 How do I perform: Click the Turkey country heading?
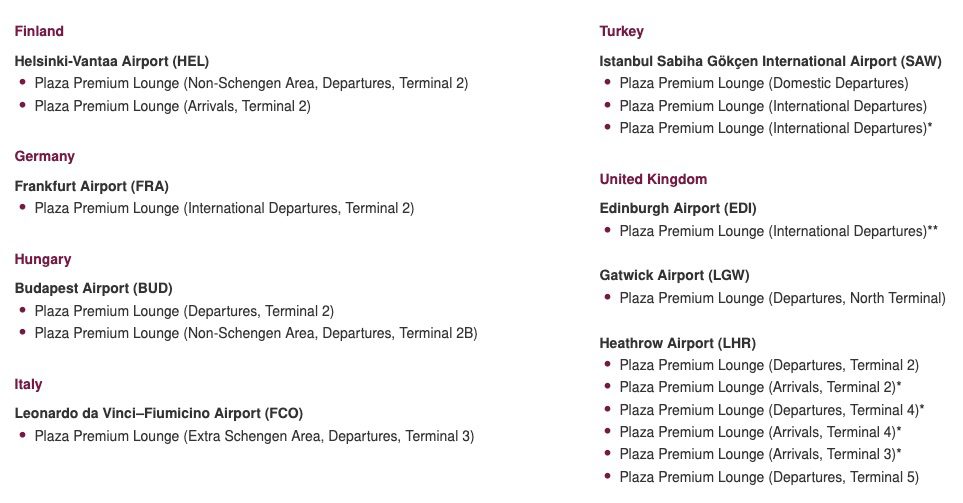(622, 31)
